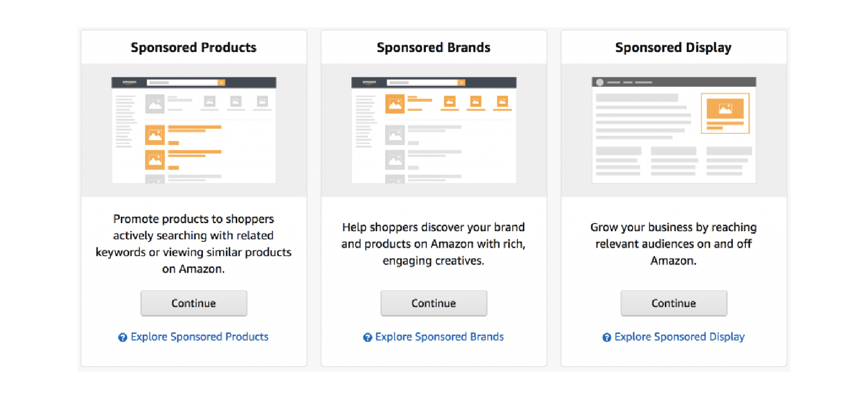Click Continue under Sponsored Display
The height and width of the screenshot is (399, 868).
673,303
